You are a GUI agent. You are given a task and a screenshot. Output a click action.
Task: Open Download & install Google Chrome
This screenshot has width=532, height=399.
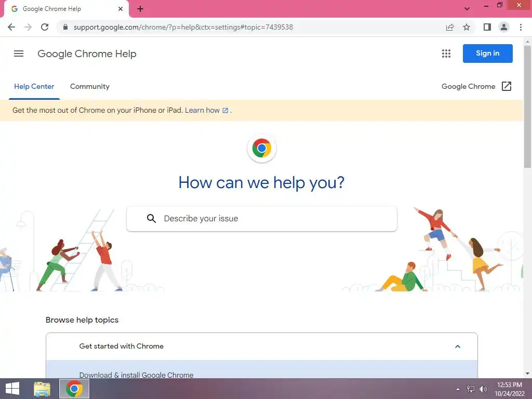click(137, 375)
